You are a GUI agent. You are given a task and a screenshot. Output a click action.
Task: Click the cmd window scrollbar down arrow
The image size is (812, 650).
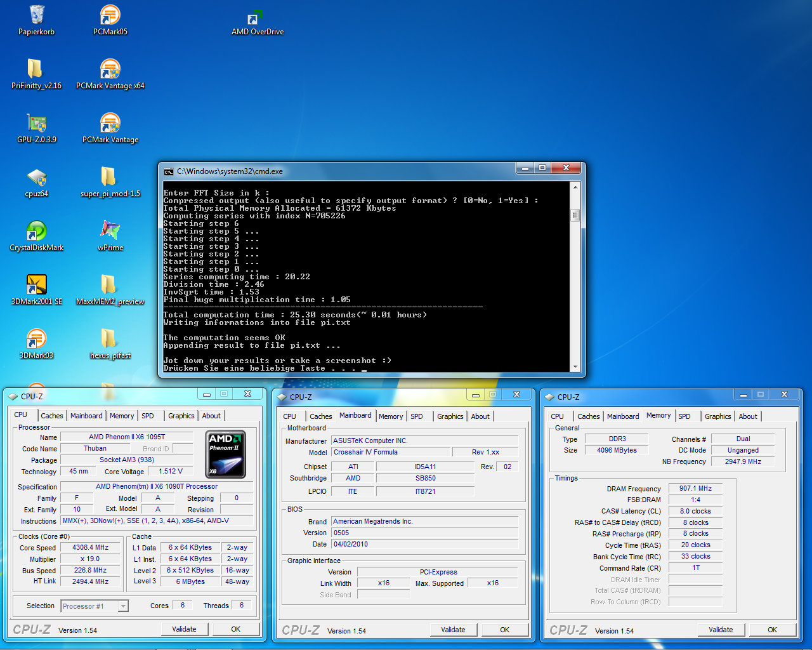point(575,366)
